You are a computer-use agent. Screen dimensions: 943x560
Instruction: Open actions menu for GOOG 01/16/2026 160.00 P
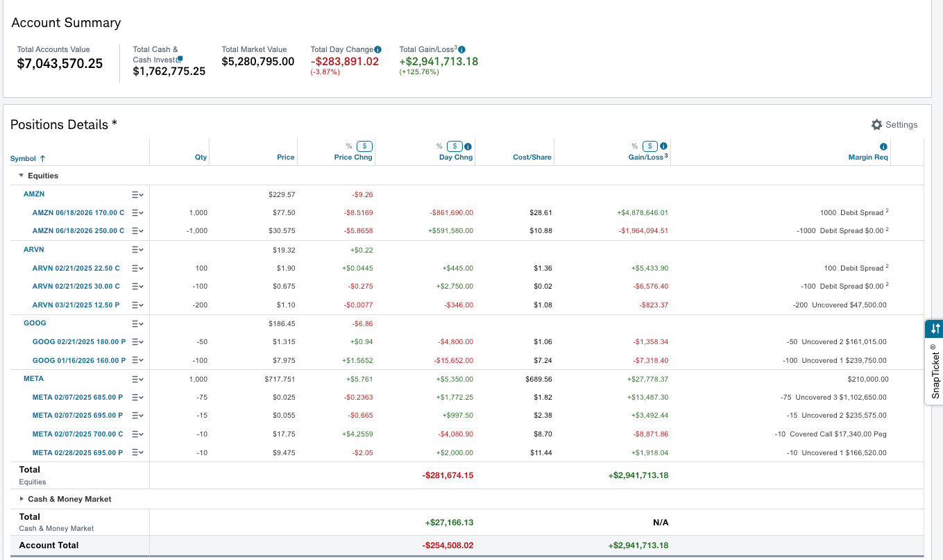(x=137, y=361)
